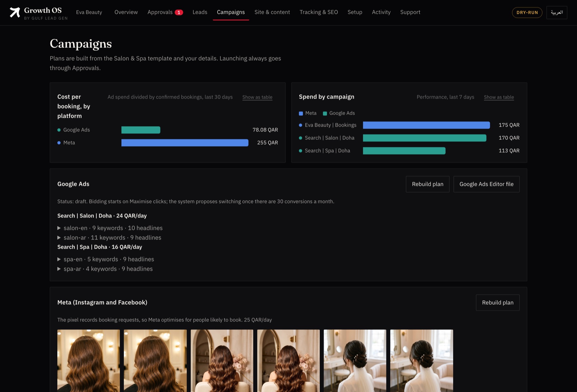Expand the salon-ar ad group
Viewport: 577px width, 392px height.
(109, 237)
